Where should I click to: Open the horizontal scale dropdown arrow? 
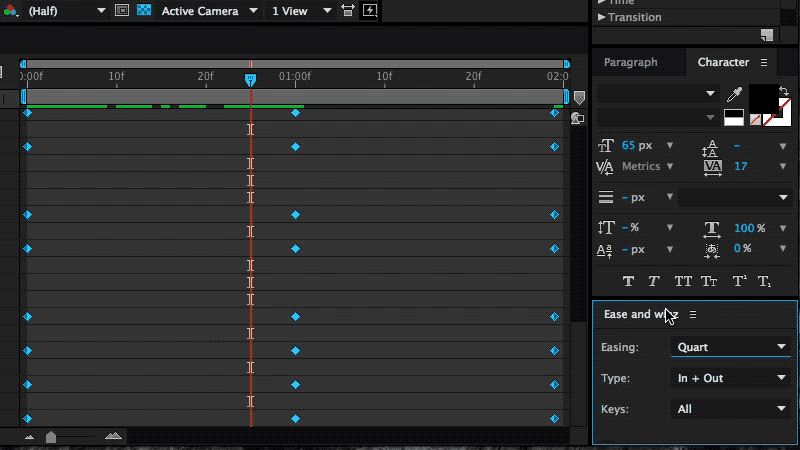pos(783,228)
